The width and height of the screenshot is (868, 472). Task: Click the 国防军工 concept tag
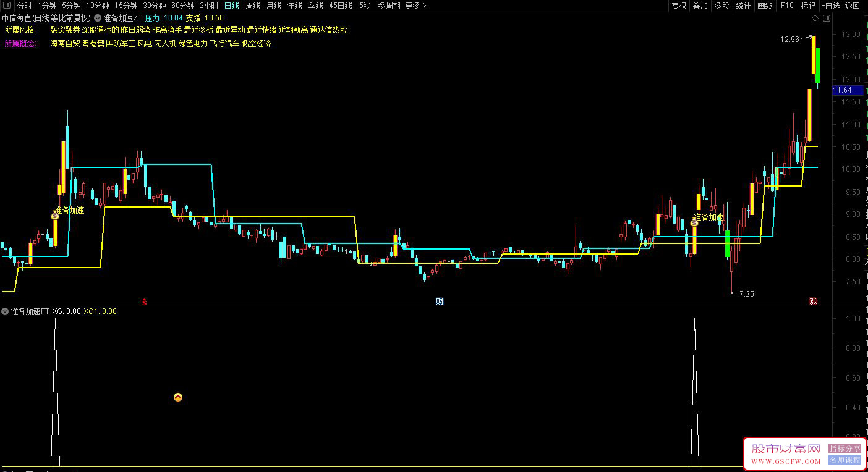click(121, 44)
